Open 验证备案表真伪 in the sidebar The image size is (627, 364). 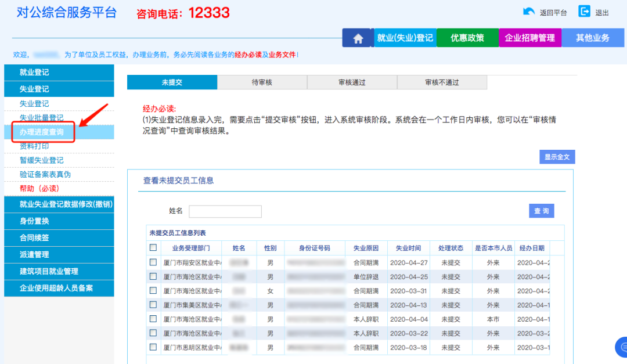pyautogui.click(x=45, y=174)
